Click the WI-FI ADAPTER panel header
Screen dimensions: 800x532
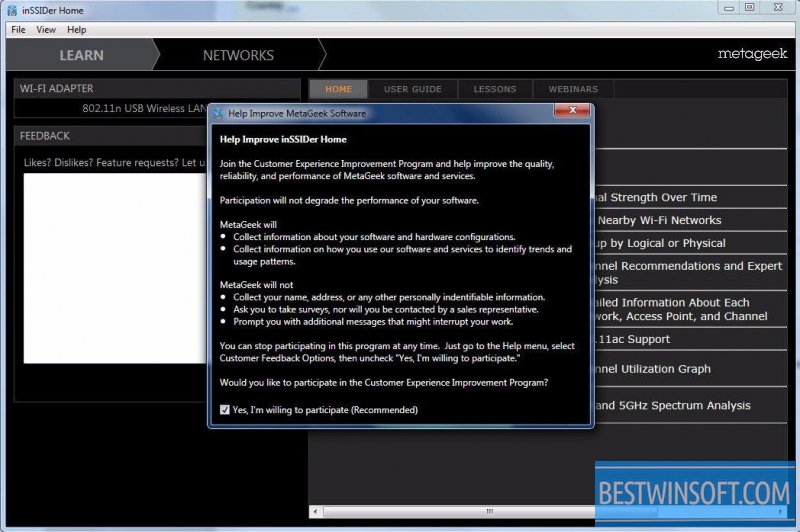[x=157, y=88]
